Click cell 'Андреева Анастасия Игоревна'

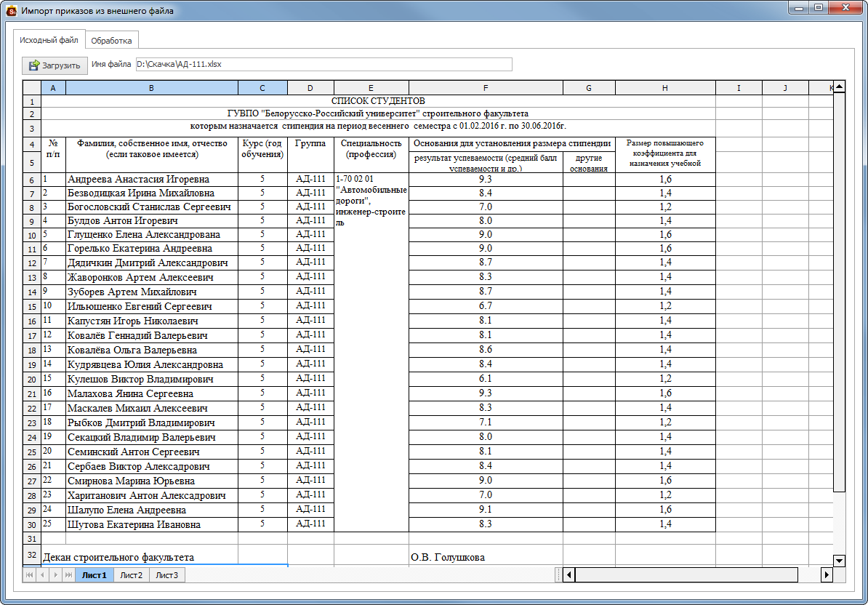click(152, 180)
